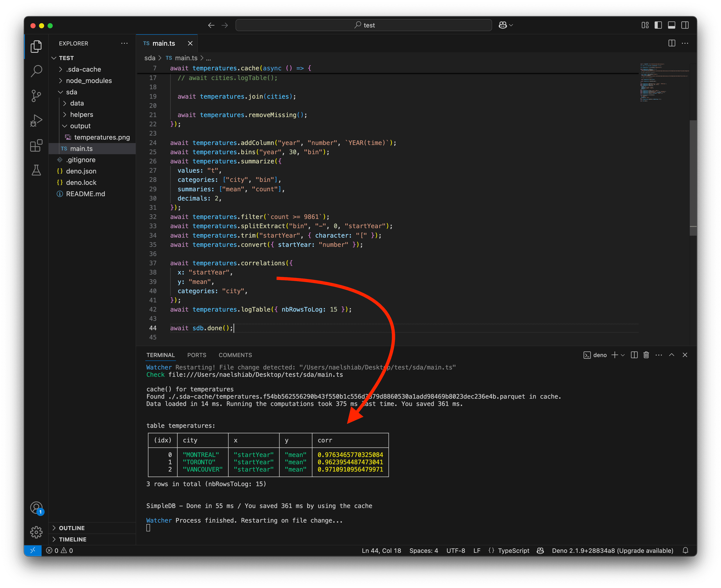The width and height of the screenshot is (721, 588).
Task: Open the Manage gear icon
Action: [36, 532]
